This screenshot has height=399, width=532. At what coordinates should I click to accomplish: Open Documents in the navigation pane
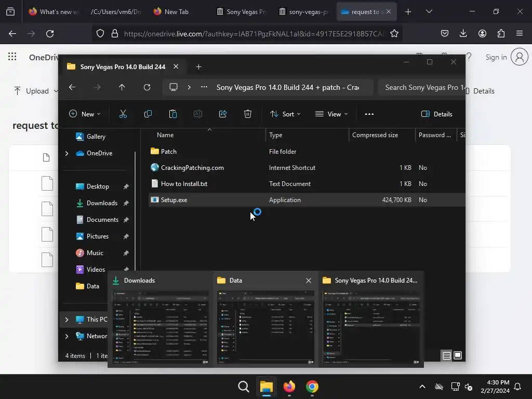(102, 220)
